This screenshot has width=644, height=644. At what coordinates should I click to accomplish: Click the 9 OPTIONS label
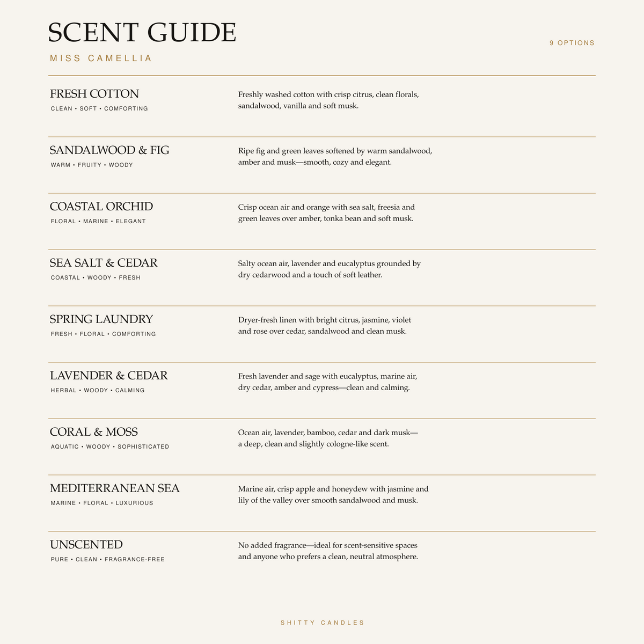(x=572, y=43)
